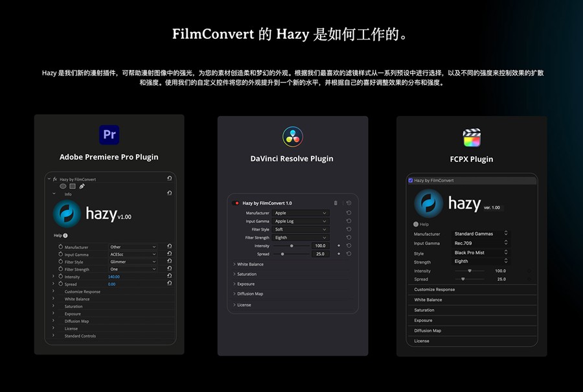Select the rectangle mask tool in Premiere panel

[x=72, y=185]
